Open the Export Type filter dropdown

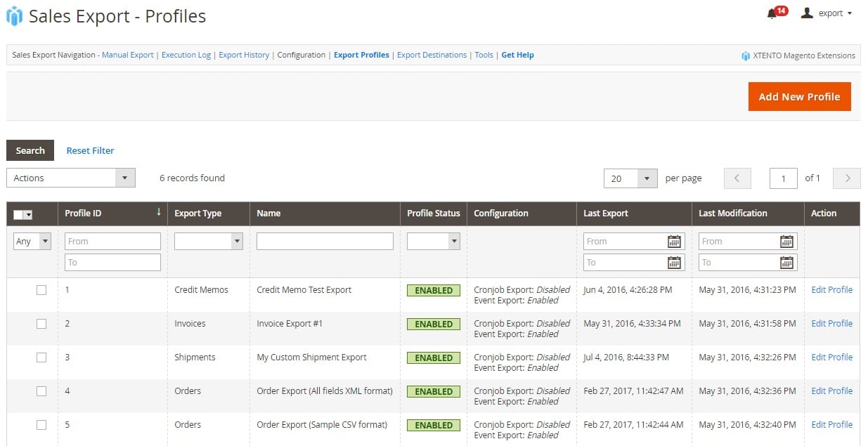[208, 242]
